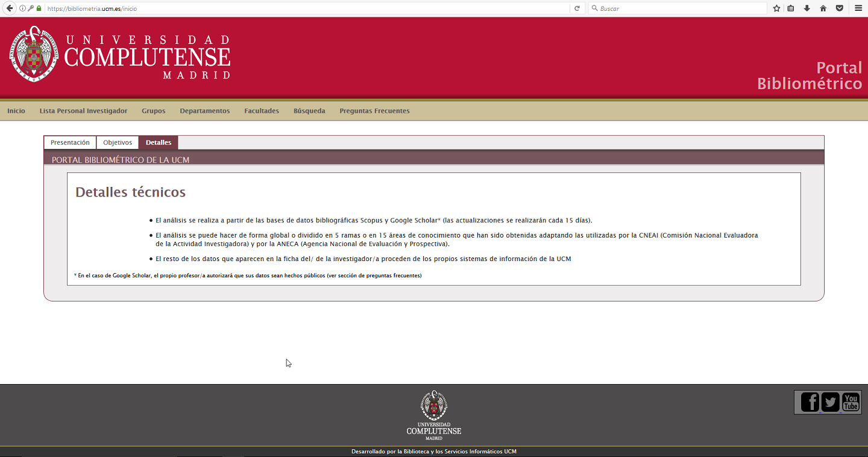Click the browser back arrow button
The image size is (868, 457).
(x=9, y=8)
